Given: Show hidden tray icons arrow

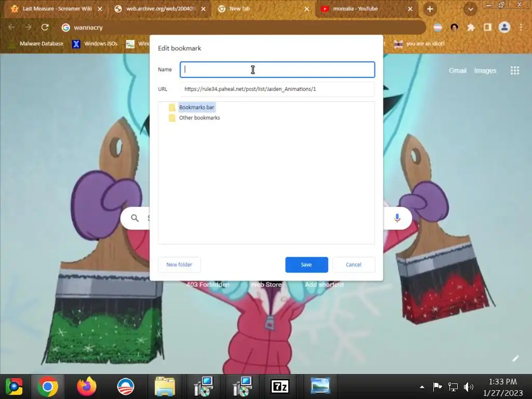Looking at the screenshot, I should 422,387.
